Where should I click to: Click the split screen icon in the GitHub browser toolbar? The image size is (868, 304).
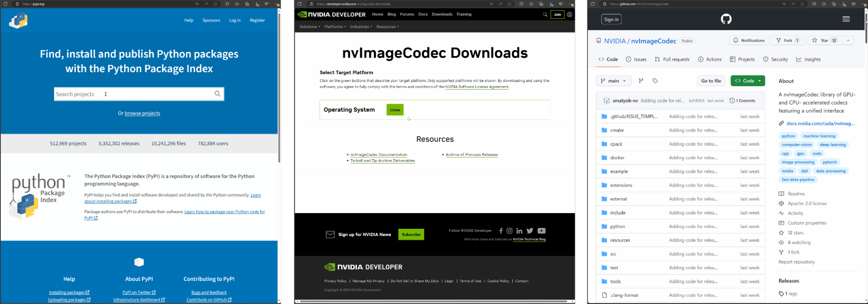click(814, 4)
